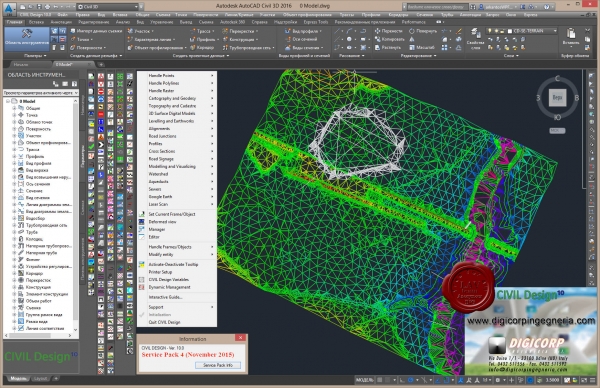Viewport: 600px width, 388px height.
Task: Expand the Точка tree node
Action: (x=14, y=115)
